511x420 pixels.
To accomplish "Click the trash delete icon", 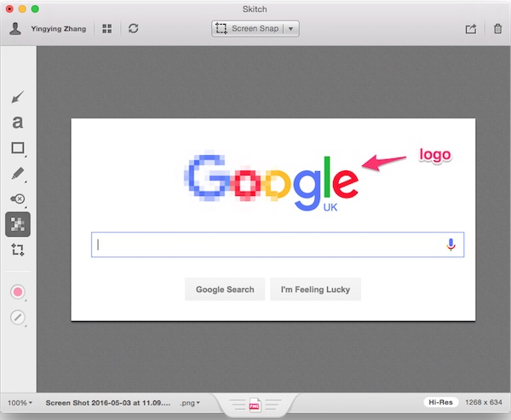I will pos(497,29).
